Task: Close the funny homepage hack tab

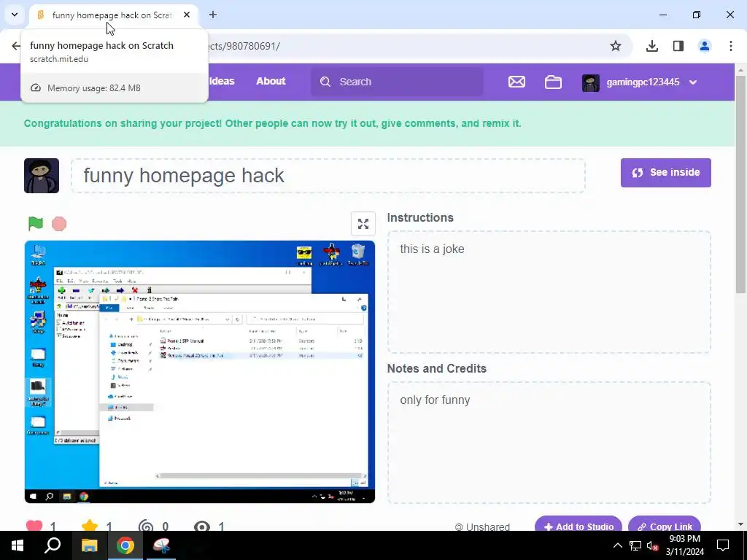Action: coord(187,15)
